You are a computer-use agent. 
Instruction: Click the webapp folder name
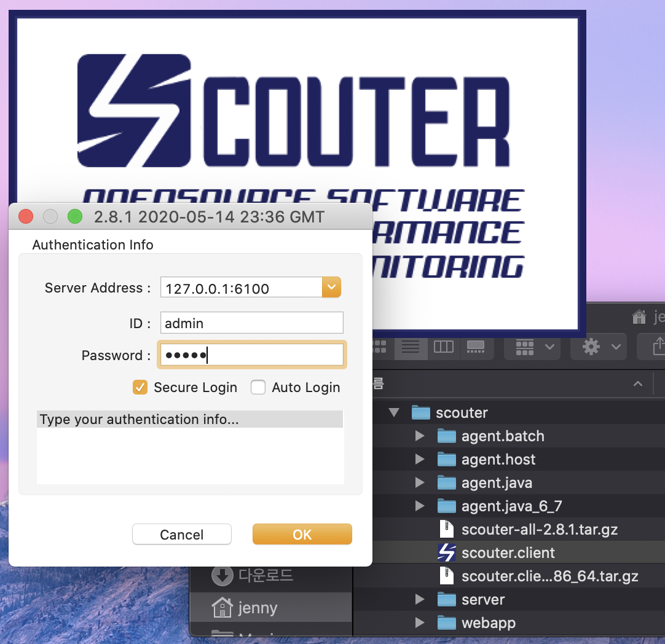(x=488, y=623)
